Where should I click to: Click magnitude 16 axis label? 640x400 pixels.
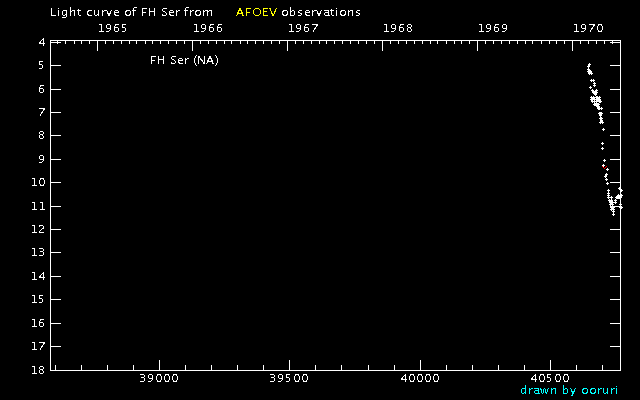point(38,323)
